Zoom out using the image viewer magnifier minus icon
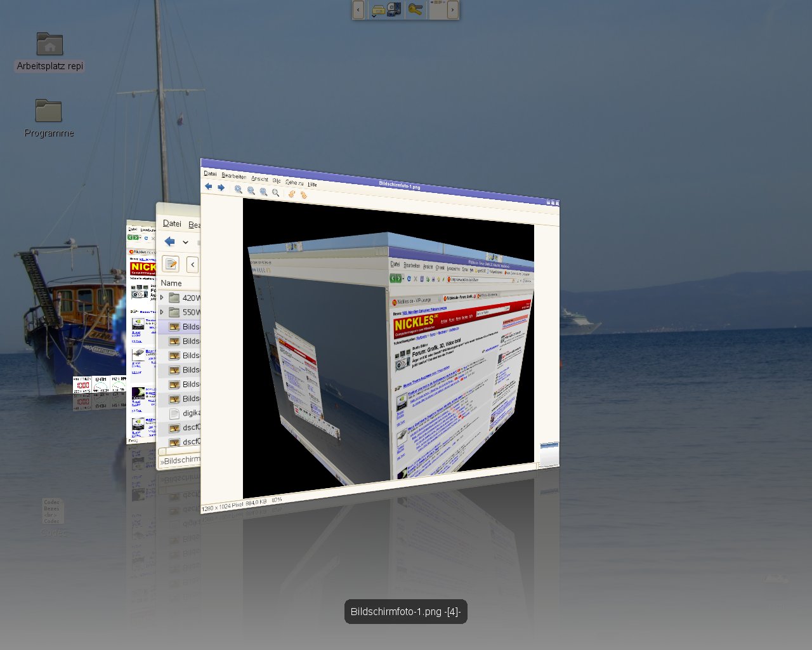812x650 pixels. click(251, 190)
